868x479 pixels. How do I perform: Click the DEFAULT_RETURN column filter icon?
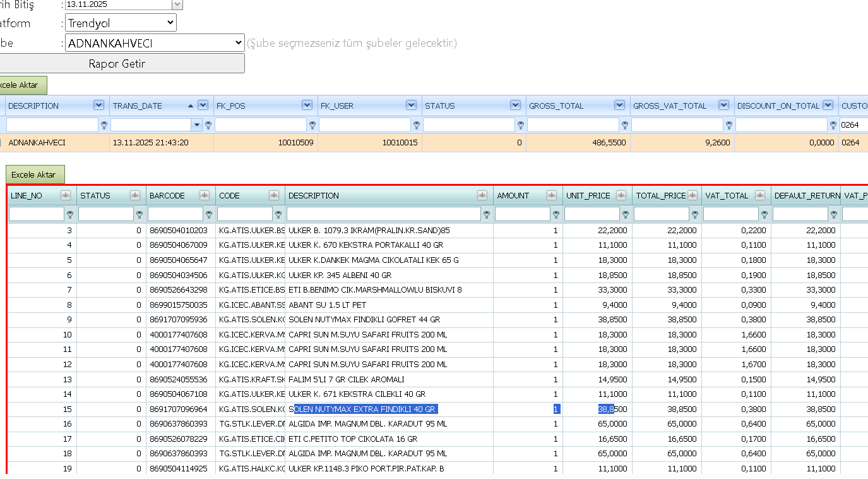(x=834, y=215)
